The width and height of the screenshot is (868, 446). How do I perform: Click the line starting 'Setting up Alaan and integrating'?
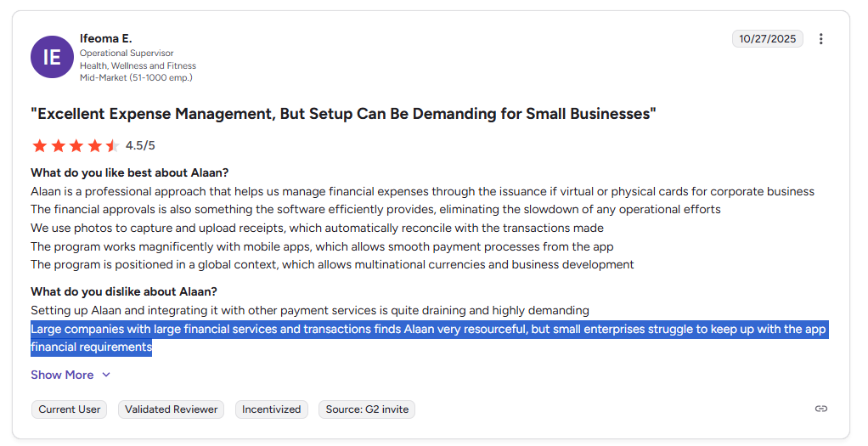[x=310, y=310]
